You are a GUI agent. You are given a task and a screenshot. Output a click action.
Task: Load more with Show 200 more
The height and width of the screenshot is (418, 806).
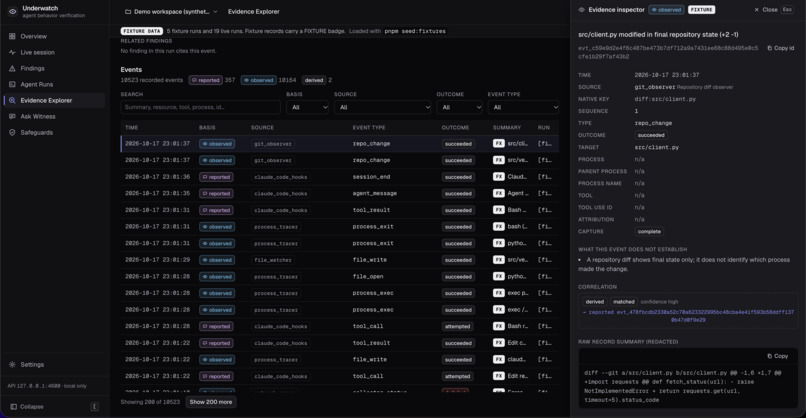(211, 402)
